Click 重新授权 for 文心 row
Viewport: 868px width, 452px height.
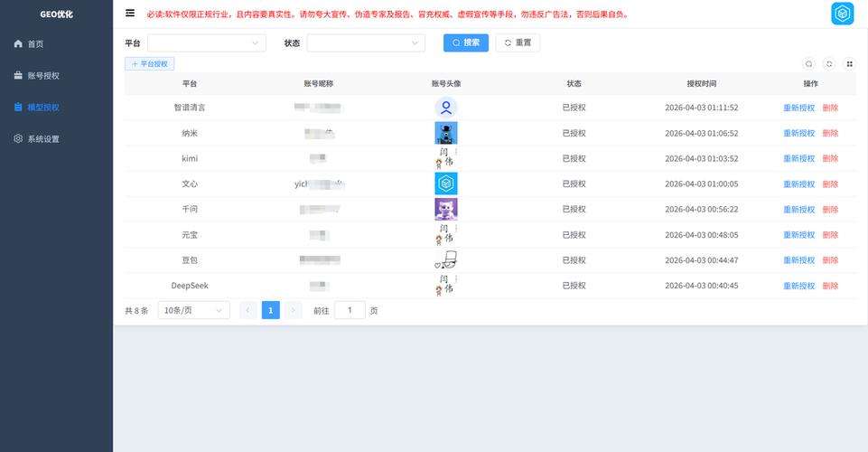[x=798, y=184]
